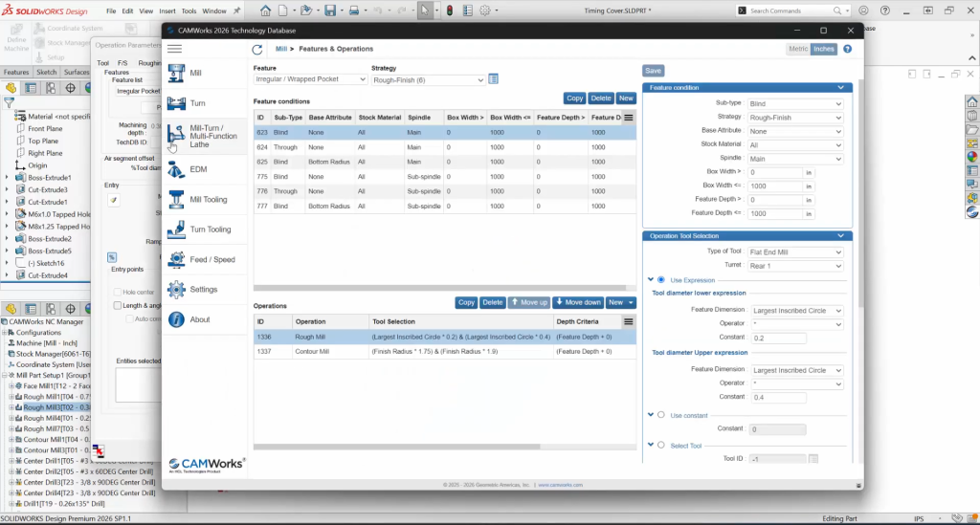
Task: Click New in Feature conditions
Action: 626,98
